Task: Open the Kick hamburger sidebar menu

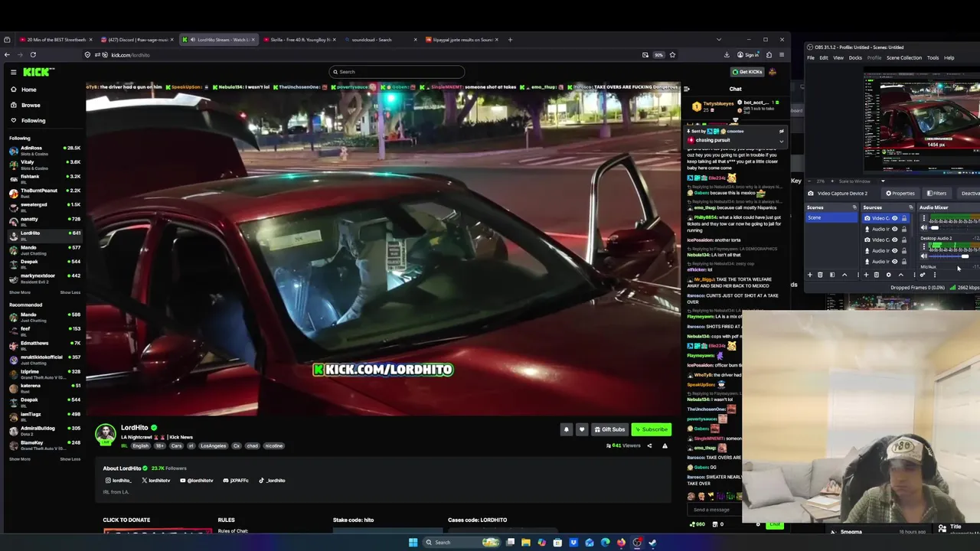Action: coord(14,72)
